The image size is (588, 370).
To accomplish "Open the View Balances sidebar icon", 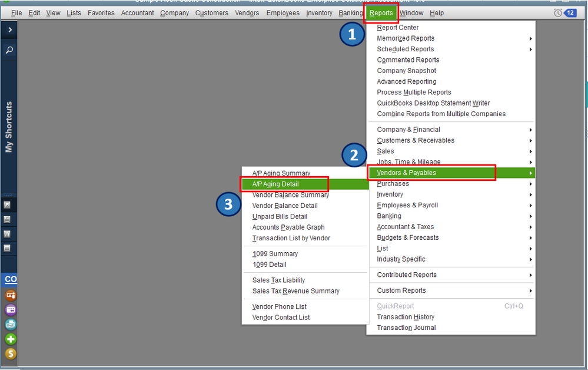I will pos(7,220).
